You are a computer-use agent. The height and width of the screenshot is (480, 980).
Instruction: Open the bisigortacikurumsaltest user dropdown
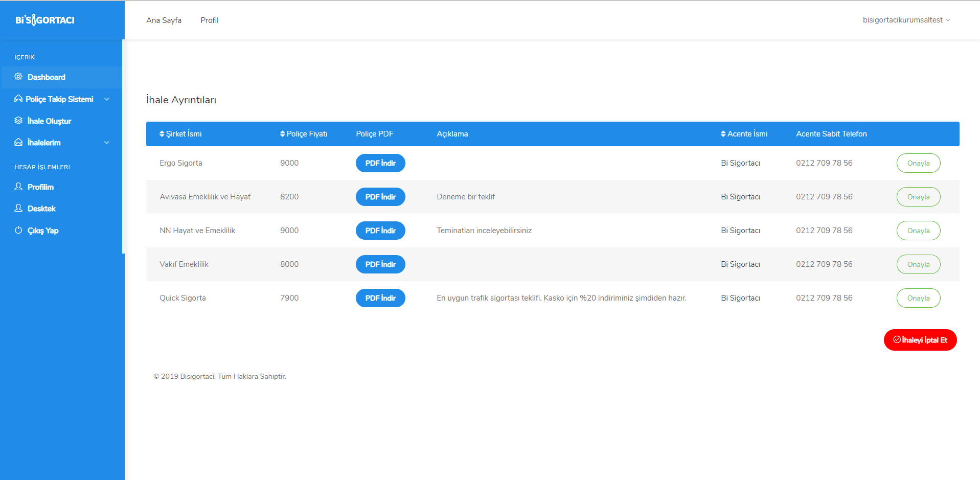906,20
